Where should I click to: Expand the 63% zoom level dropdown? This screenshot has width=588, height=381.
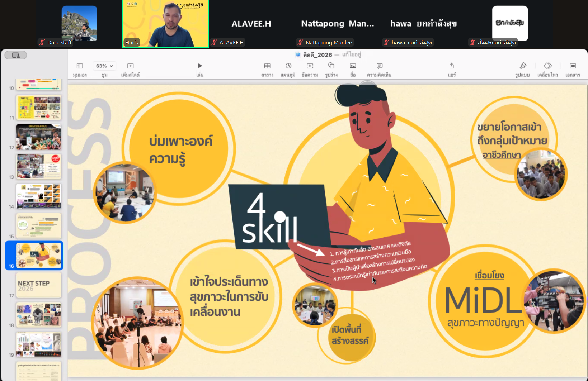pyautogui.click(x=104, y=66)
